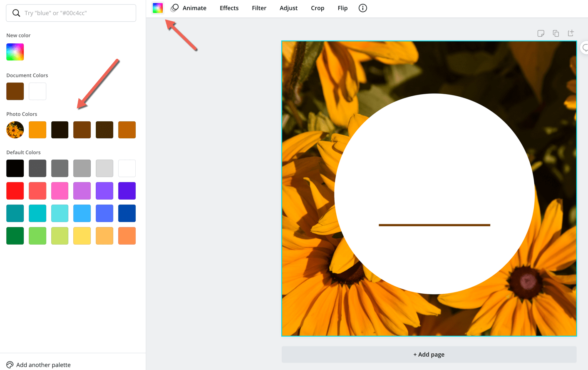588x370 pixels.
Task: Select the Flip option
Action: (x=342, y=8)
